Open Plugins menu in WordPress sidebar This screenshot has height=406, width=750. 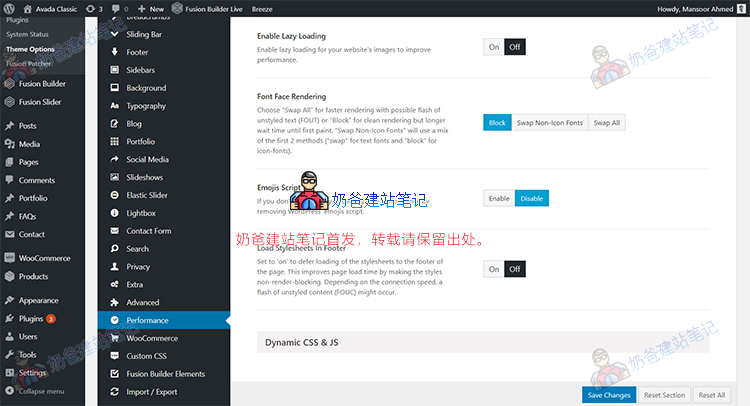[x=32, y=318]
